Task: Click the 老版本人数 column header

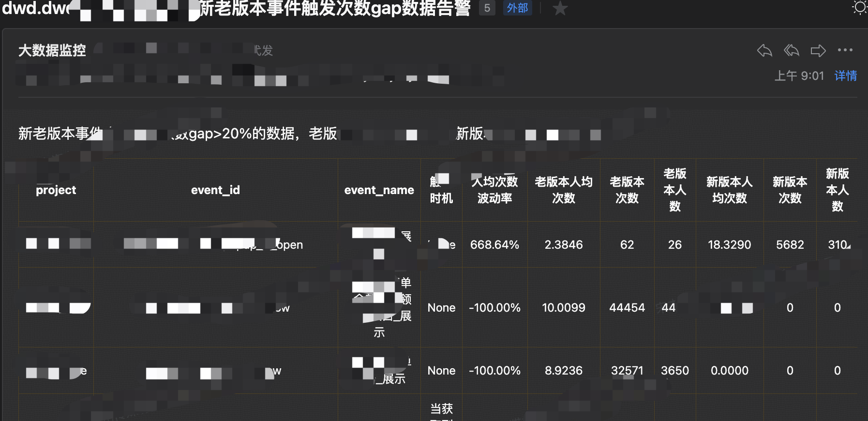Action: tap(675, 190)
